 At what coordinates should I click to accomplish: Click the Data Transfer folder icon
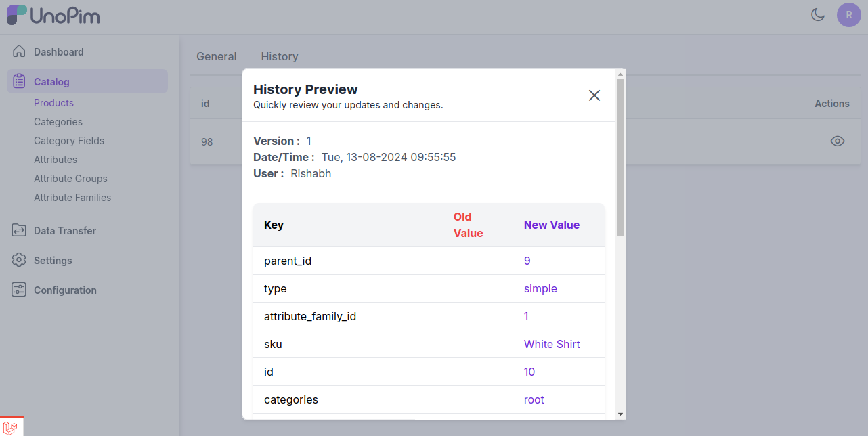[19, 230]
